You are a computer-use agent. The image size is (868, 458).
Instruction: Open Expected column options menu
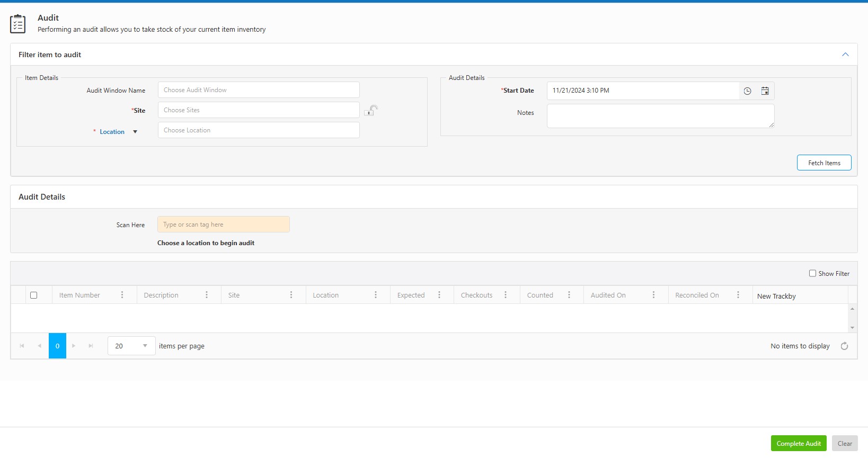point(439,295)
